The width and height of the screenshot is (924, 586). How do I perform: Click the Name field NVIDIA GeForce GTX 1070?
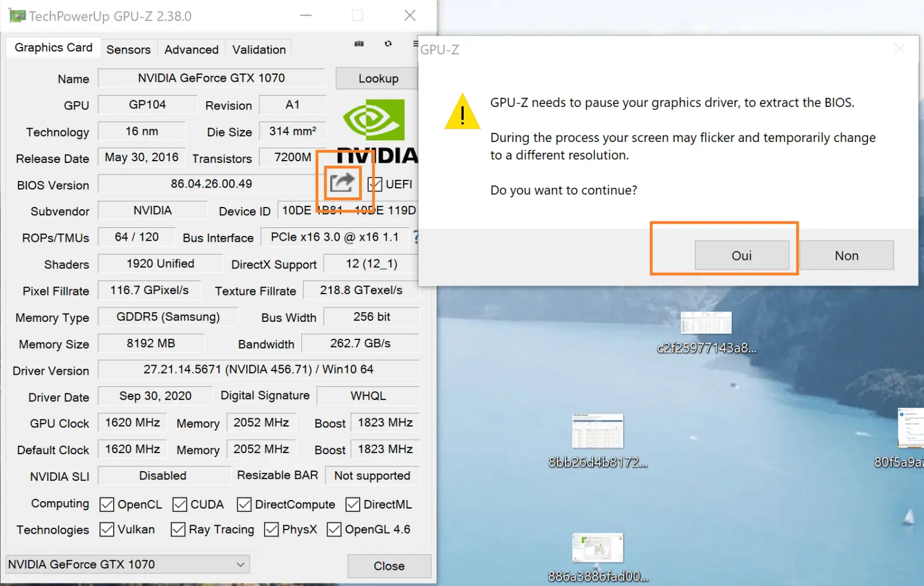(x=211, y=78)
